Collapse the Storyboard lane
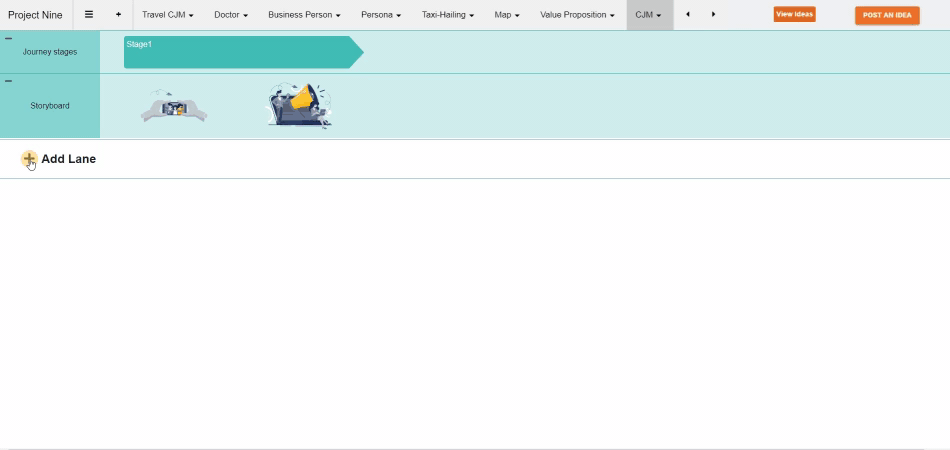Image resolution: width=950 pixels, height=450 pixels. 9,81
